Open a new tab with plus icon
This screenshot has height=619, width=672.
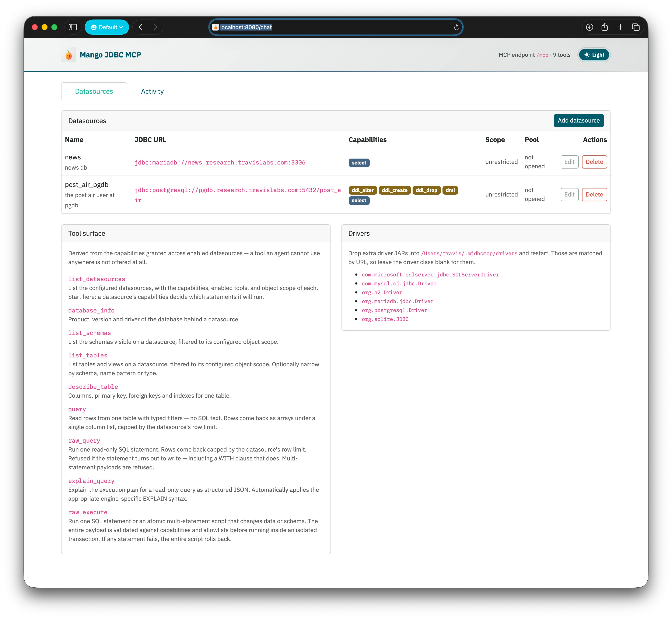(620, 27)
